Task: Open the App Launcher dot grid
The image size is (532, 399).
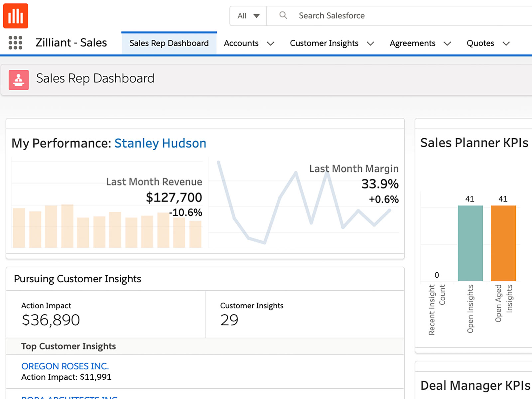Action: pos(15,43)
